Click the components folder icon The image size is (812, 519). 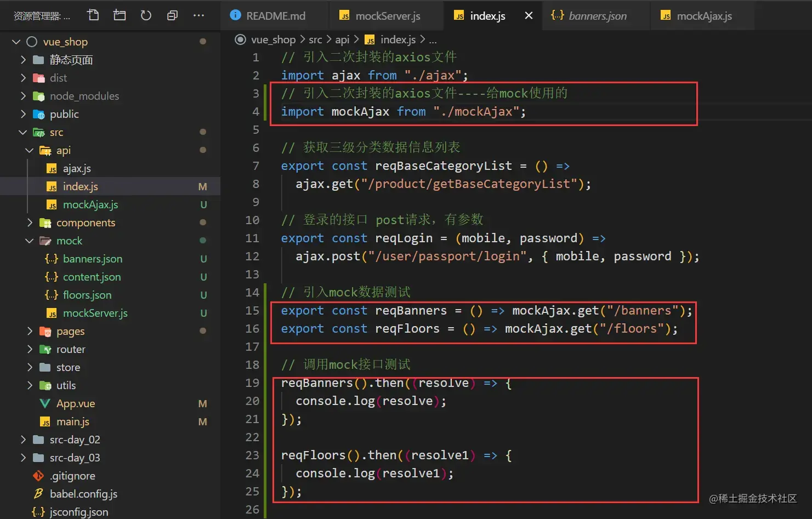[x=45, y=223]
